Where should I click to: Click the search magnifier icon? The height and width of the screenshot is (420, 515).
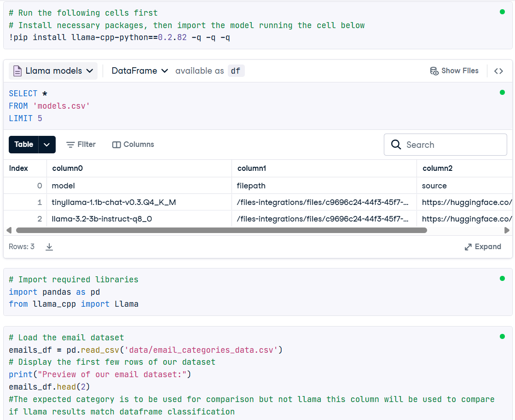point(396,145)
